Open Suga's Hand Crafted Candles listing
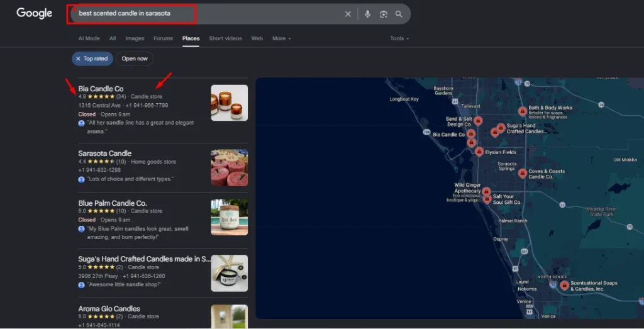The height and width of the screenshot is (329, 644). coord(144,259)
